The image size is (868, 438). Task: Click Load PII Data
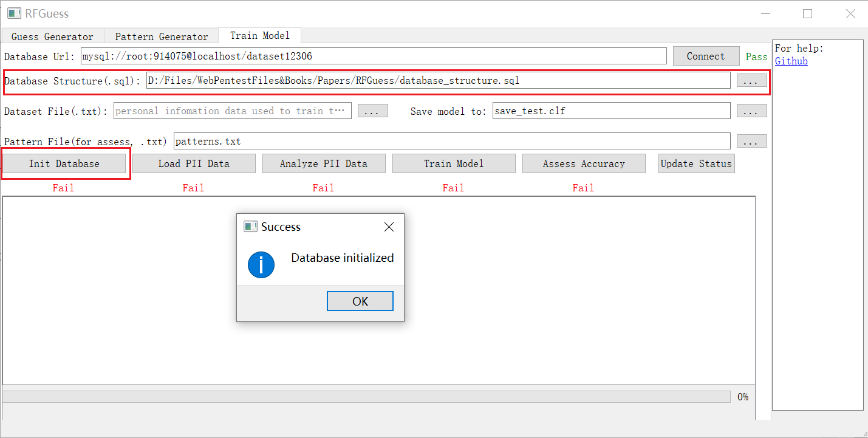click(194, 163)
